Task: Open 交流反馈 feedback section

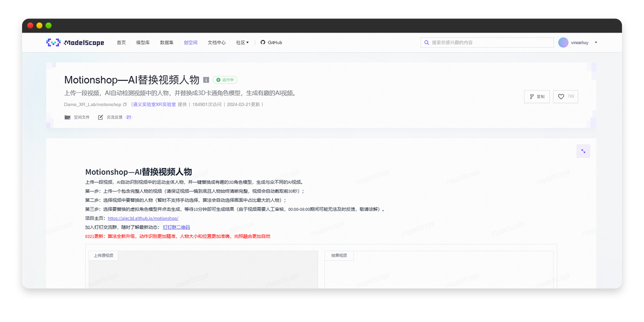Action: pos(114,117)
